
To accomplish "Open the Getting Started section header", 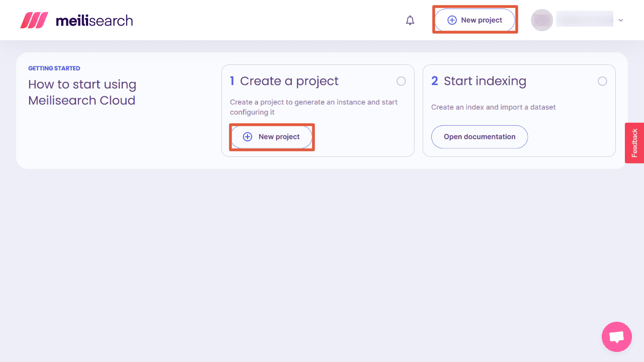I will coord(54,68).
